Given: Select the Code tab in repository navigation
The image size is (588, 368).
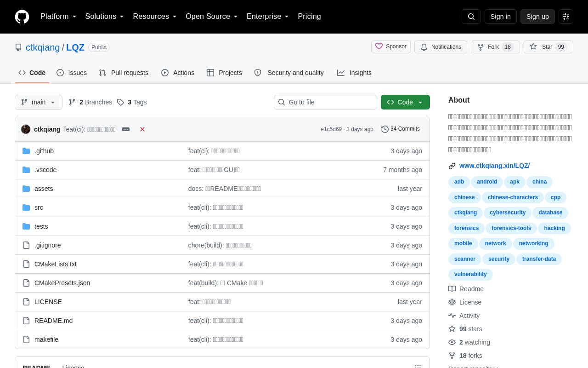Looking at the screenshot, I should (x=32, y=73).
